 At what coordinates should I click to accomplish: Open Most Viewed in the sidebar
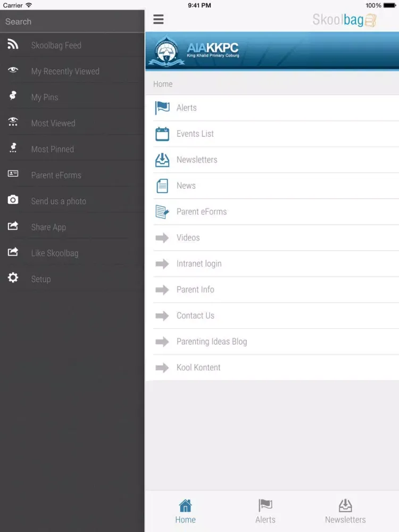53,123
